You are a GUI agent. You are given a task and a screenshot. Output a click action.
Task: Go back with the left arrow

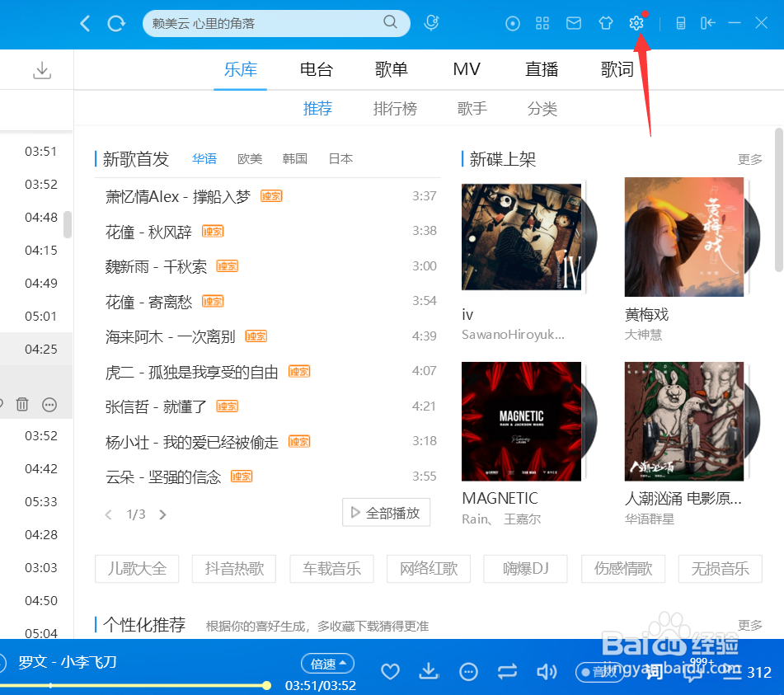coord(85,23)
